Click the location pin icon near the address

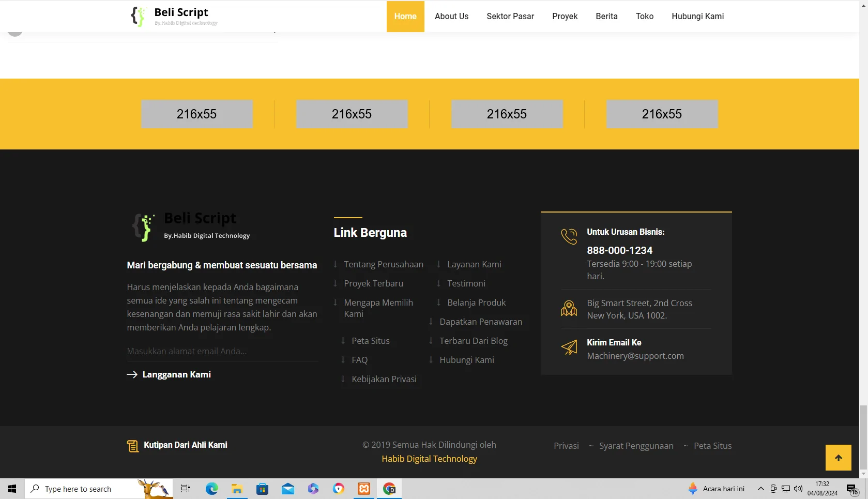569,307
